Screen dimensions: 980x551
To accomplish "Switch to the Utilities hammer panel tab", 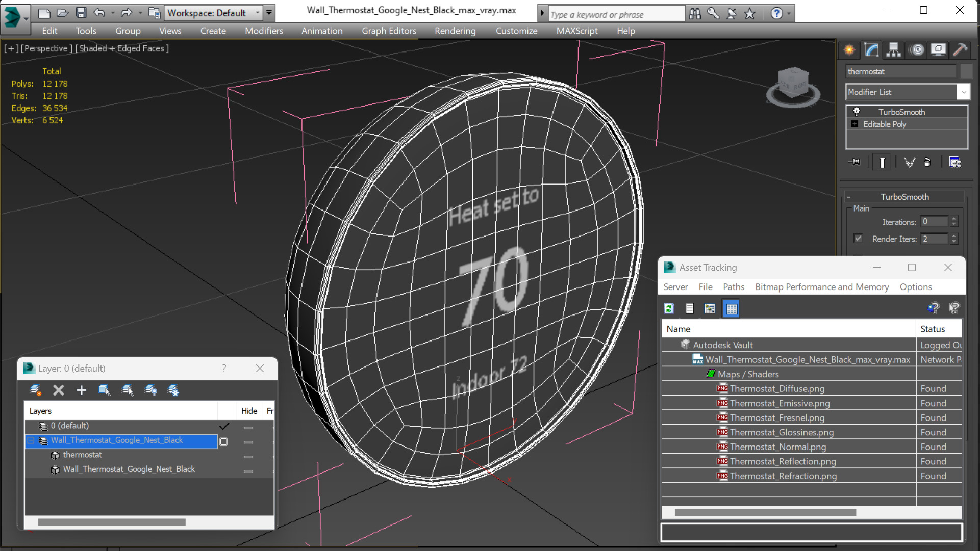I will point(960,49).
